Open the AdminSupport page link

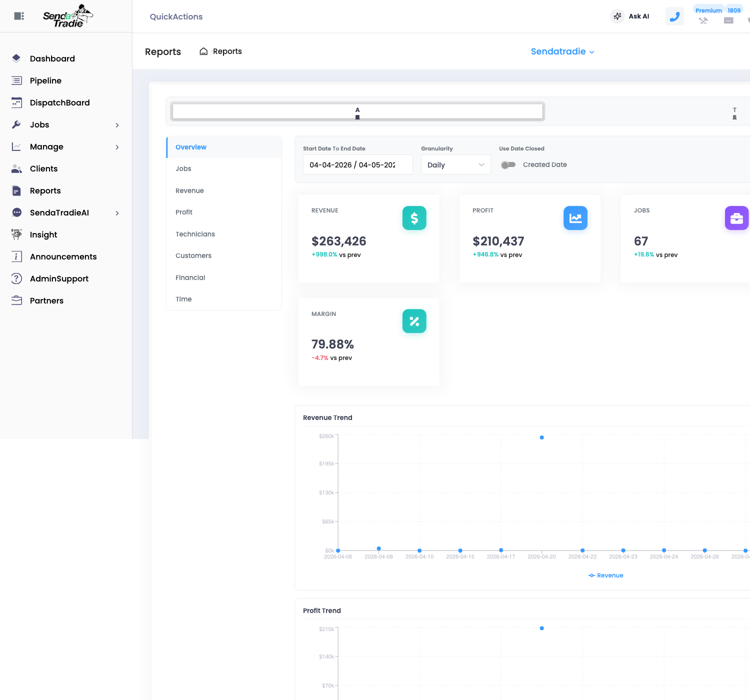[59, 278]
